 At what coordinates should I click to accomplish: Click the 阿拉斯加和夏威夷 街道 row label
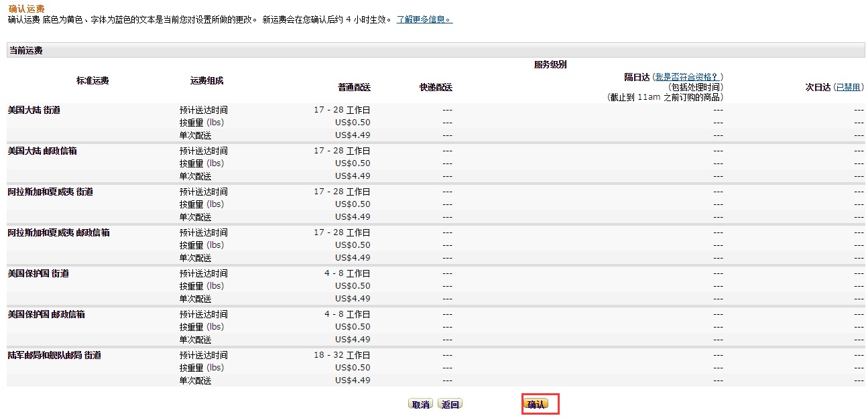(x=50, y=192)
